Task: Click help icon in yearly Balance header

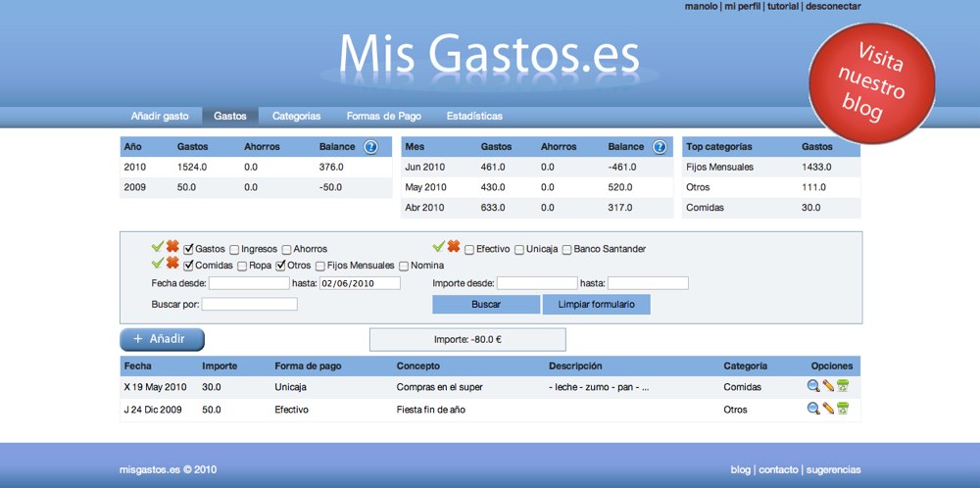Action: 370,147
